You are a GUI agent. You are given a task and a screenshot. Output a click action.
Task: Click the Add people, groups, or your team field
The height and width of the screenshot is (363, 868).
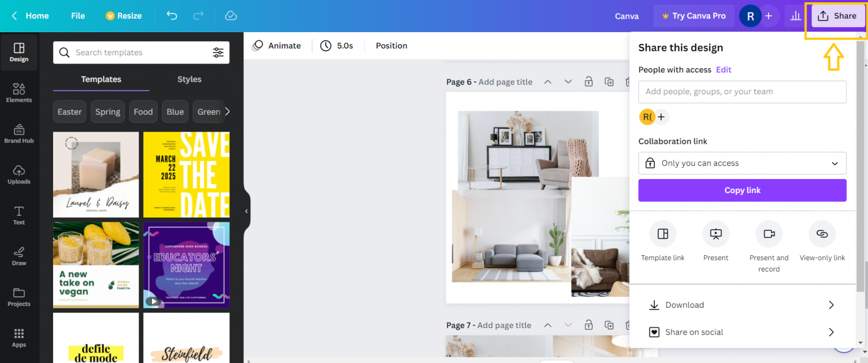coord(743,91)
